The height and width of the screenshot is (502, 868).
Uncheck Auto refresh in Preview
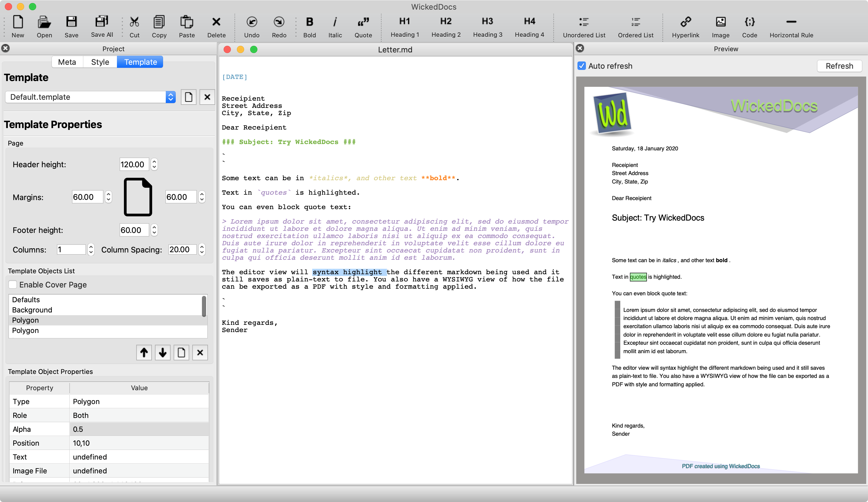point(581,66)
